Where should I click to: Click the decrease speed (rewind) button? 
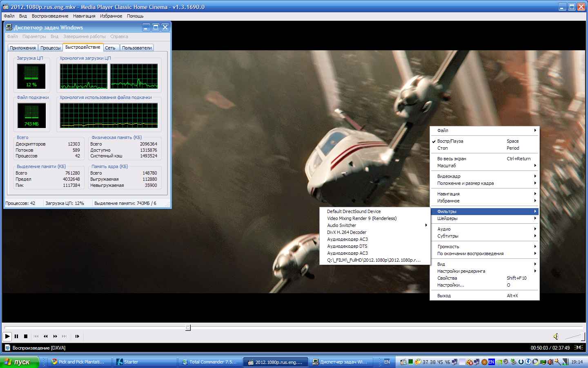tap(46, 337)
